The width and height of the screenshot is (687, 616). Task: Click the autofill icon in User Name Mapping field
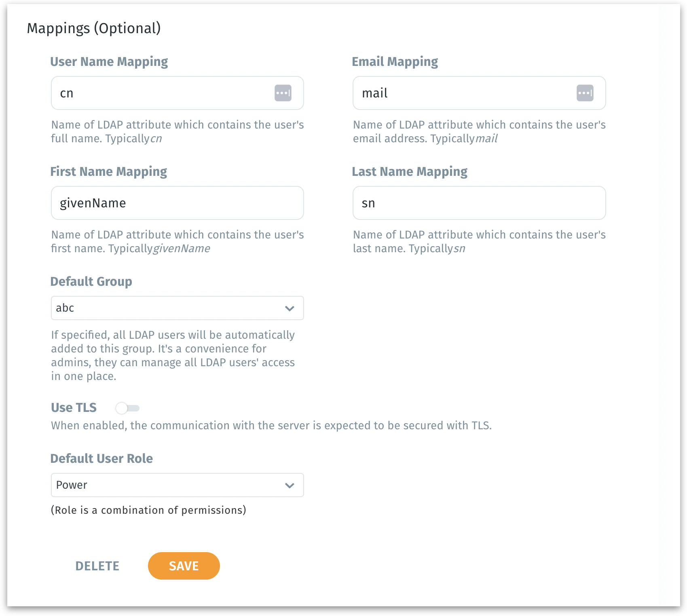[x=283, y=93]
